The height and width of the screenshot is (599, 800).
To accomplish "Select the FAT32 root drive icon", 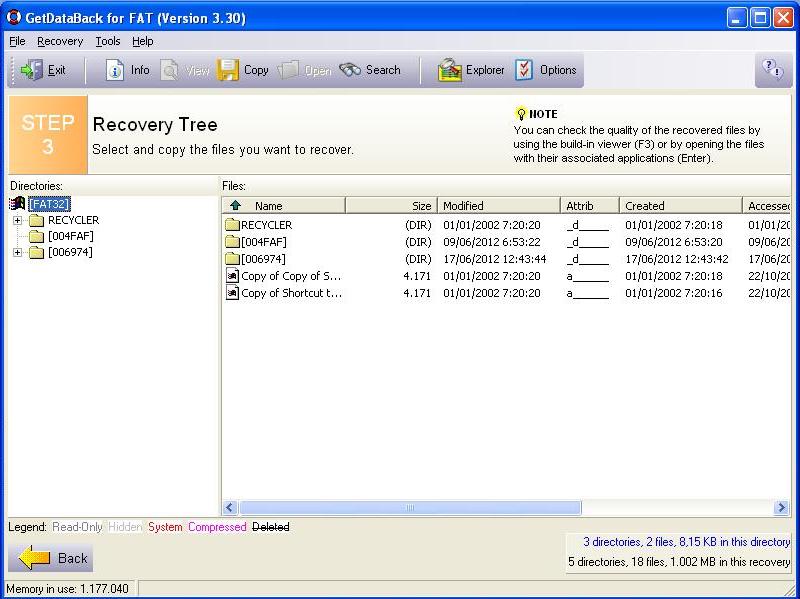I will 17,204.
